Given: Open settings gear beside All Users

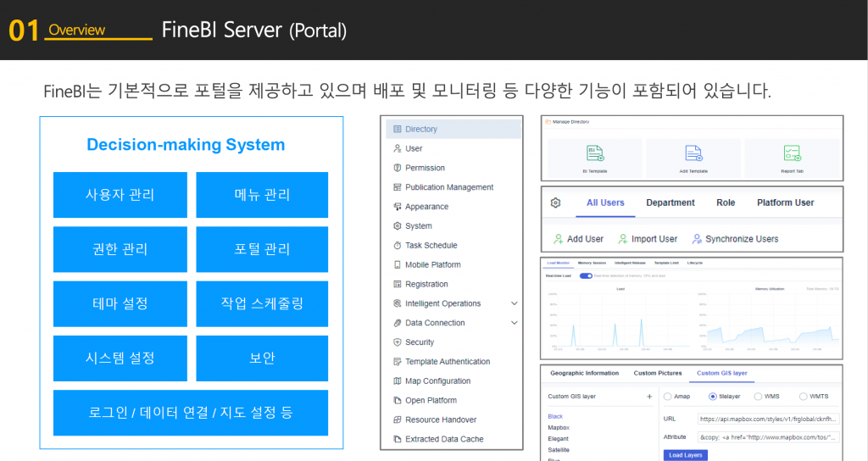Looking at the screenshot, I should pyautogui.click(x=556, y=203).
